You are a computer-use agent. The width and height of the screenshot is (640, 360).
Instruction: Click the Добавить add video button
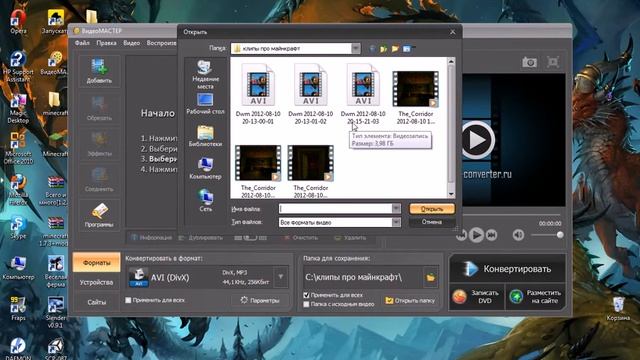pyautogui.click(x=99, y=71)
